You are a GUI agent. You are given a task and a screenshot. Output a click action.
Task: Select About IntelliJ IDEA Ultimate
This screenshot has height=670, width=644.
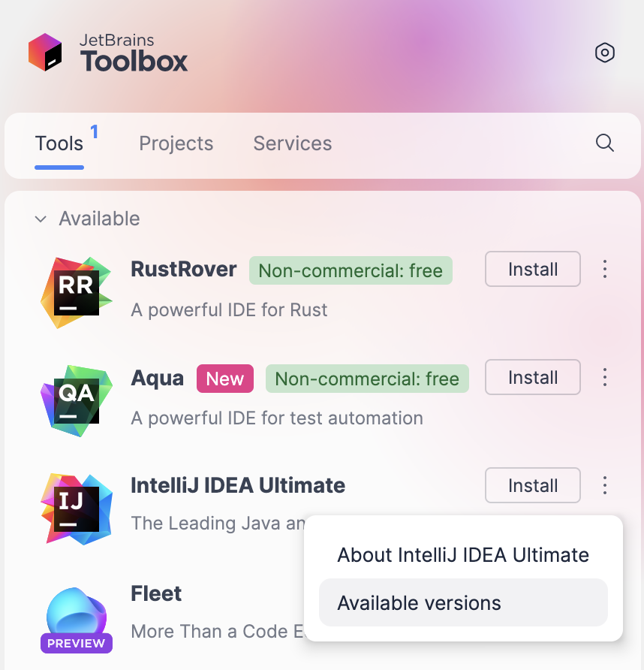pyautogui.click(x=463, y=555)
